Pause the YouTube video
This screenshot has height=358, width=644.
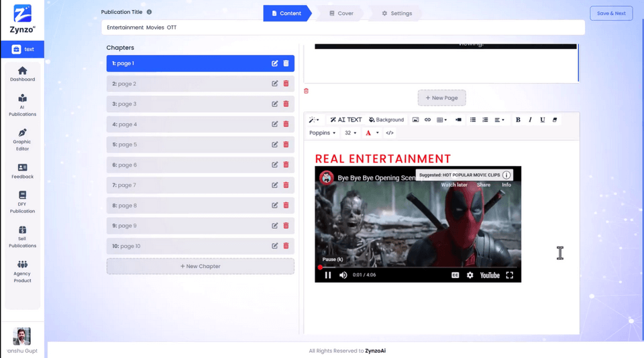click(x=328, y=275)
